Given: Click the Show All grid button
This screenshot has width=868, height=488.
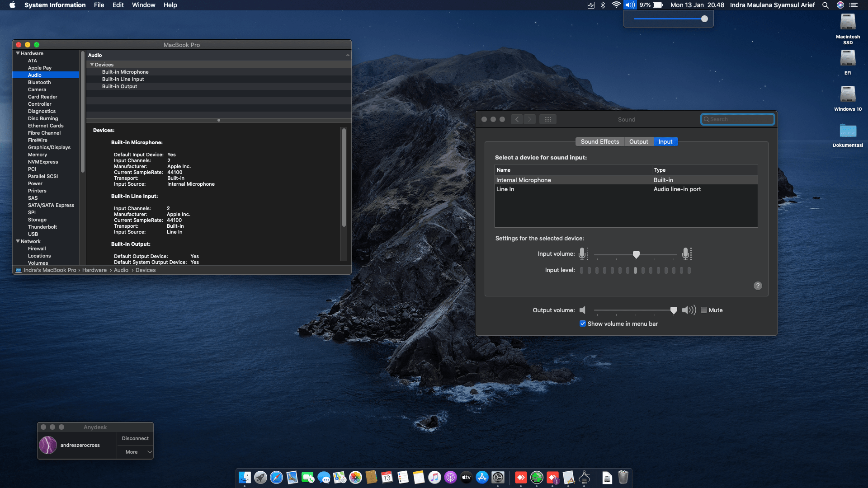Looking at the screenshot, I should pyautogui.click(x=547, y=119).
